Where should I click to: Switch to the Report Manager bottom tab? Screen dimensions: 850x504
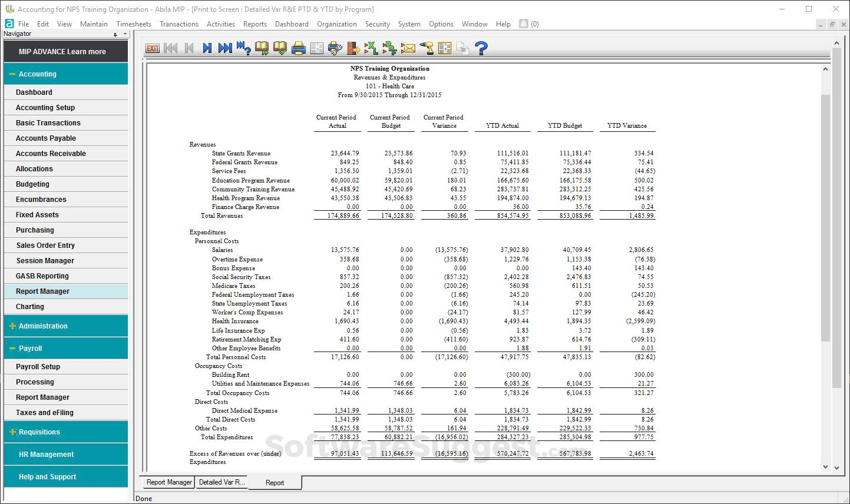169,482
